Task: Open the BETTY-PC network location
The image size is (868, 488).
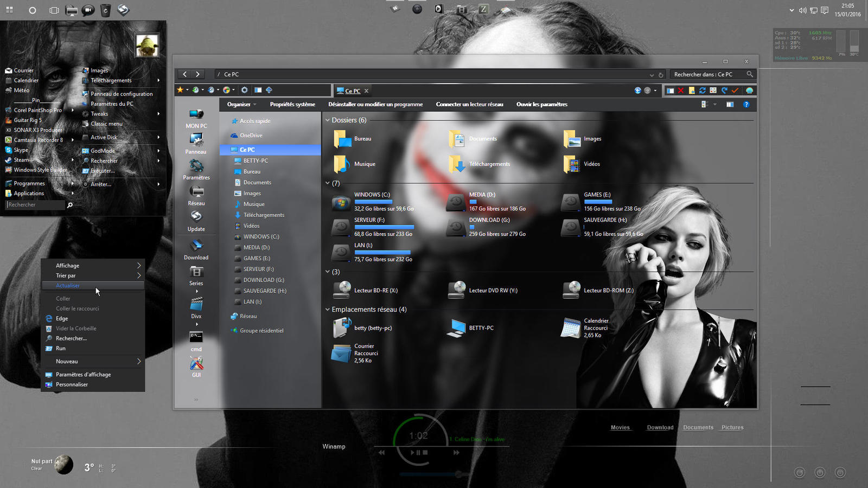Action: coord(470,328)
